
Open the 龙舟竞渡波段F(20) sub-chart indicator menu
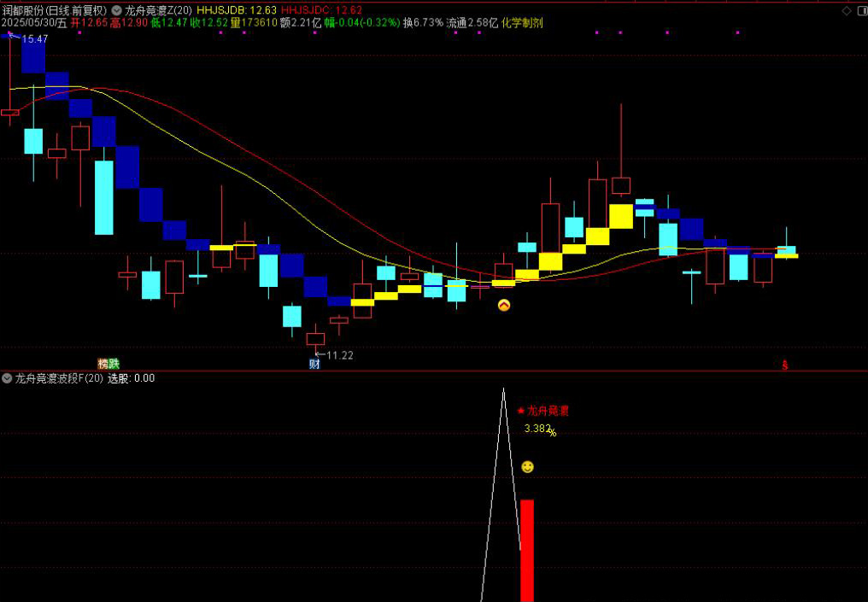7,377
